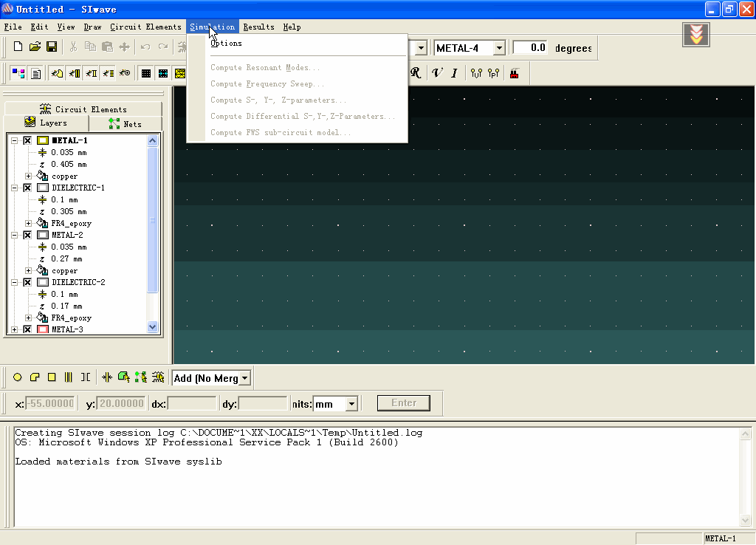Switch to the Layers tab
The width and height of the screenshot is (756, 545).
[x=47, y=123]
